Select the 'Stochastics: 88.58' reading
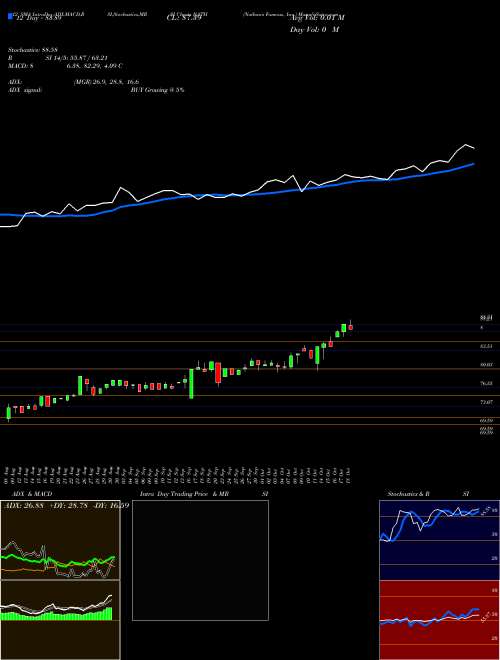Screen dimensions: 500x660 [33, 50]
